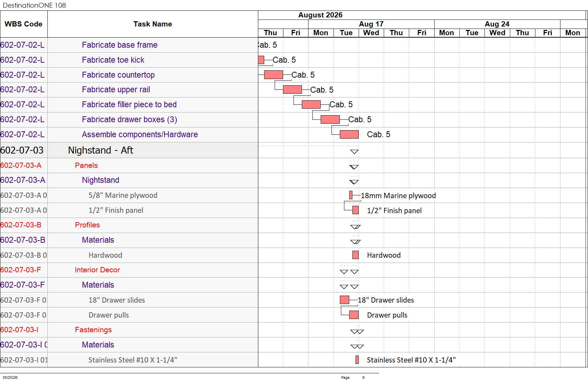The height and width of the screenshot is (382, 588).
Task: Click the Fabricate countertop Gantt bar
Action: coord(274,75)
